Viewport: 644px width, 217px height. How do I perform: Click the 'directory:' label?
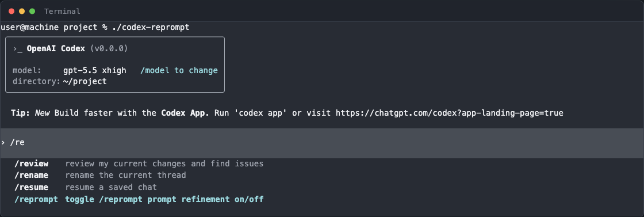pos(37,81)
